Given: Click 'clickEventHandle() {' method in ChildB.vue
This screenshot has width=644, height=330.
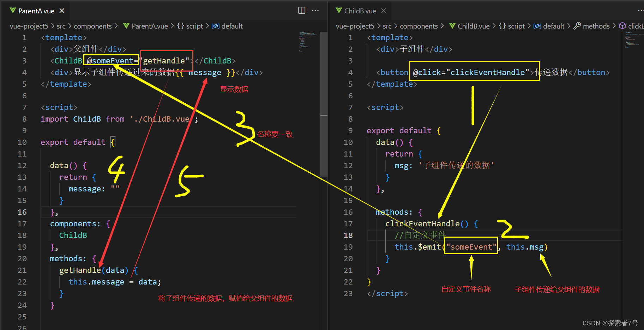Looking at the screenshot, I should pyautogui.click(x=432, y=224).
